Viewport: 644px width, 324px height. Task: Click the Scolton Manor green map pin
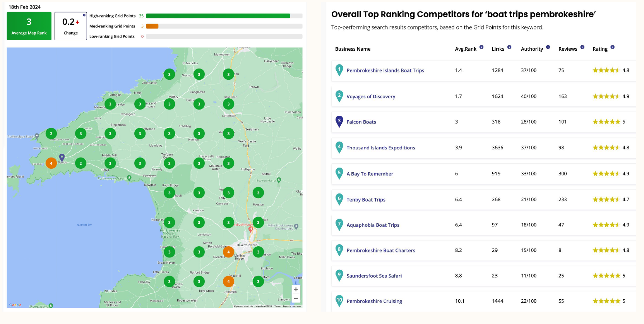[279, 180]
